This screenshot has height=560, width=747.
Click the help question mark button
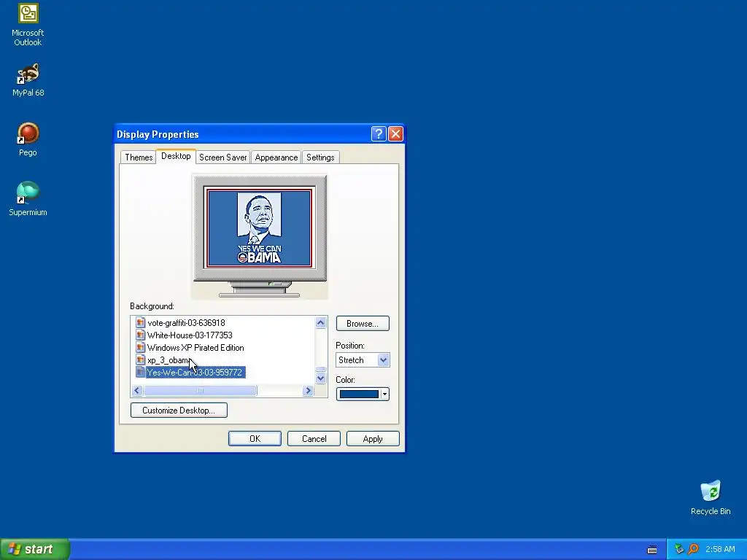tap(379, 134)
